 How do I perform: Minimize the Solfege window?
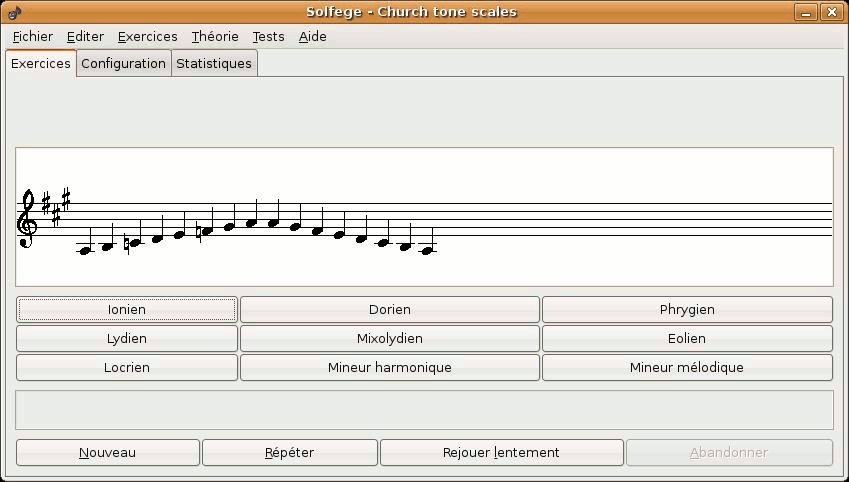coord(806,12)
